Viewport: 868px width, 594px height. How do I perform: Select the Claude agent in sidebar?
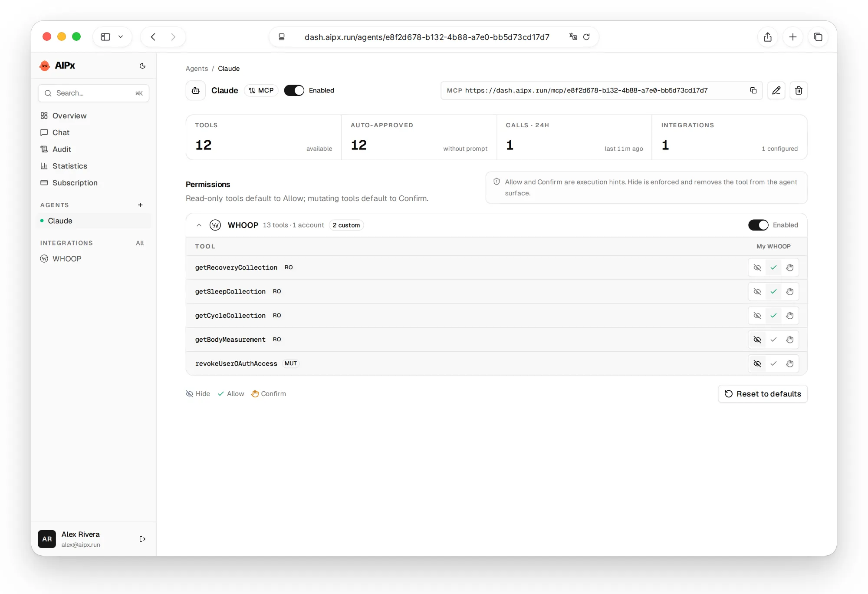point(94,221)
